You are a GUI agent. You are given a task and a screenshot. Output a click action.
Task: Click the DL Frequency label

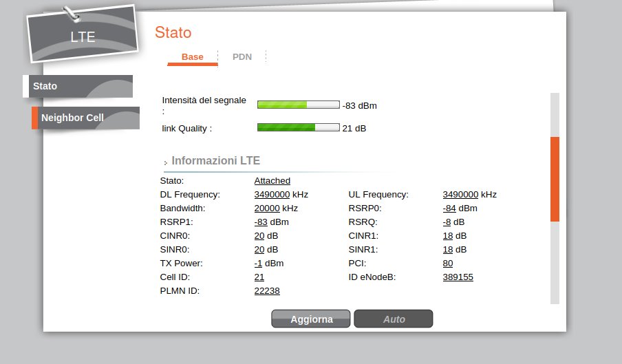190,195
